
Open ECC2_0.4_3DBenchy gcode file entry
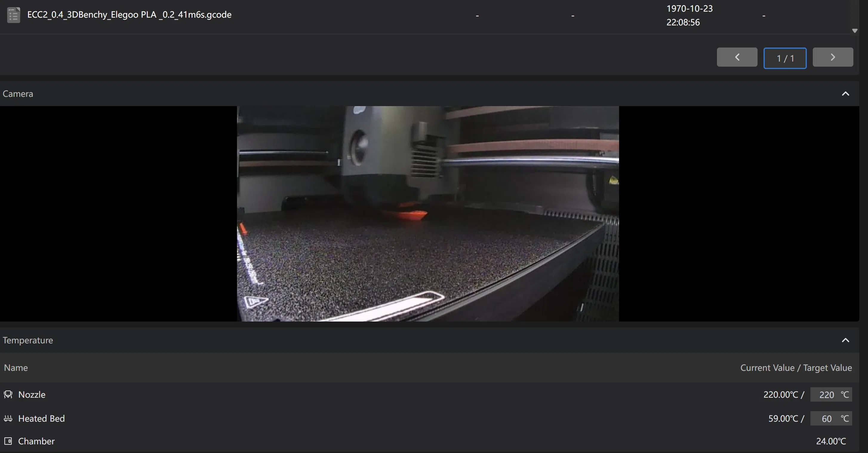129,15
